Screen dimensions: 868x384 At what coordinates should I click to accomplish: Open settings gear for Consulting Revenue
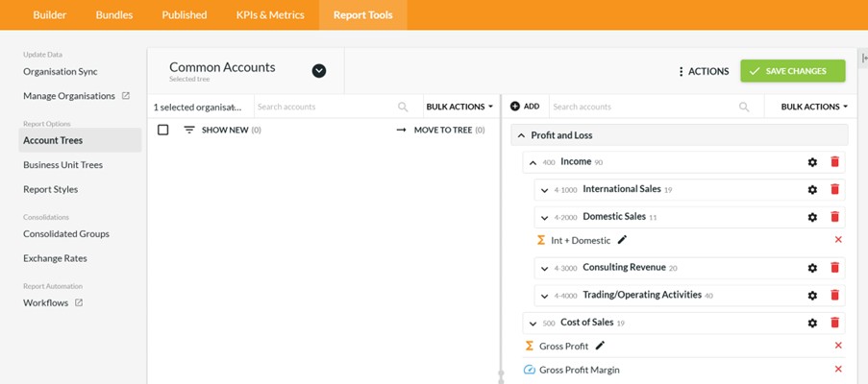click(x=812, y=268)
